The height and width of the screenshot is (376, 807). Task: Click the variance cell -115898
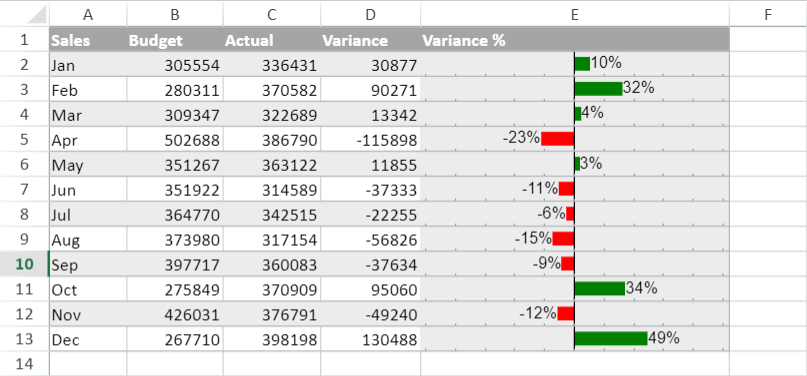click(x=371, y=140)
